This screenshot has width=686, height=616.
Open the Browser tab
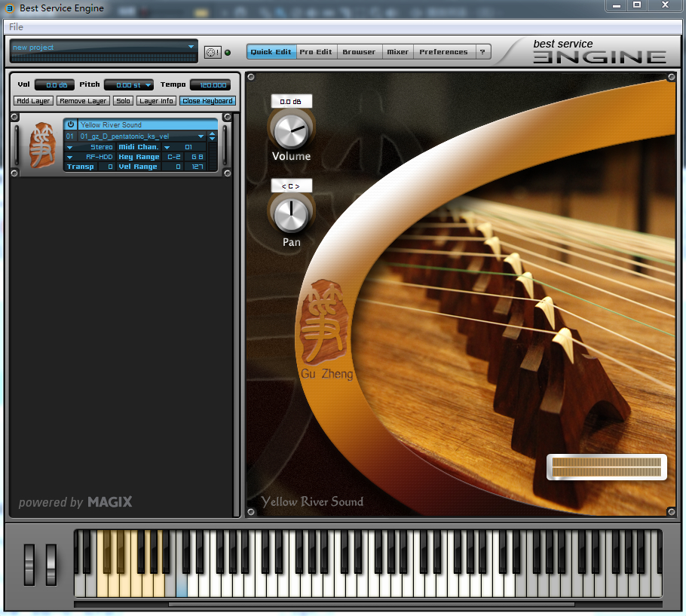point(359,52)
